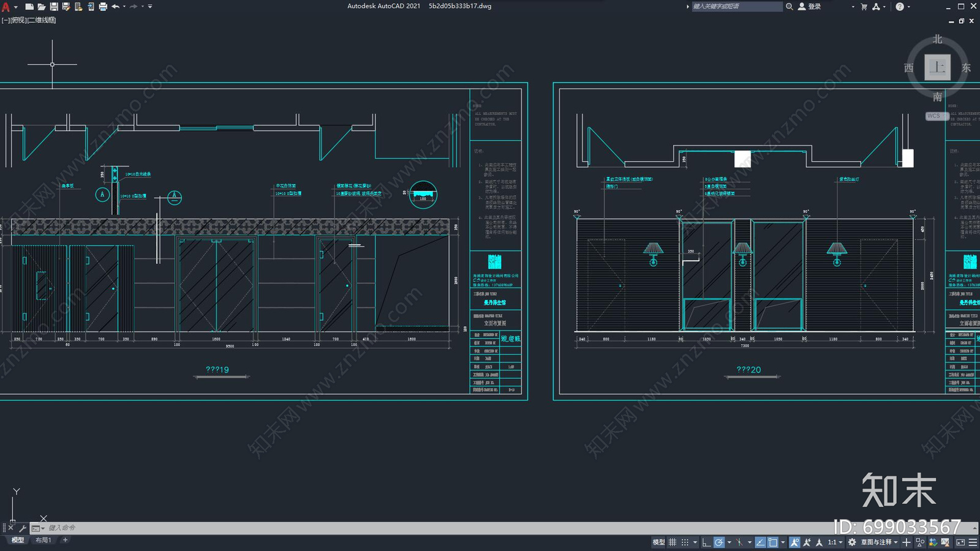Image resolution: width=980 pixels, height=551 pixels.
Task: Toggle polar tracking in status bar
Action: [719, 542]
